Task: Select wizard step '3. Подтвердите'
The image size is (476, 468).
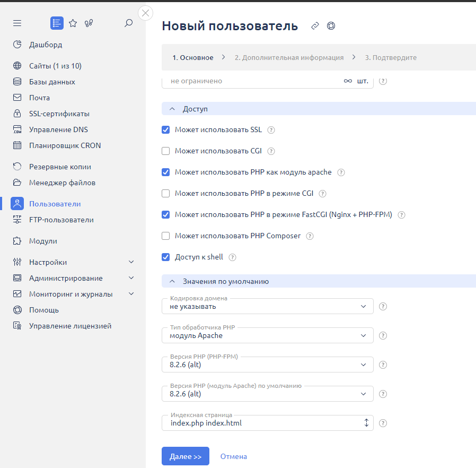Action: click(x=391, y=57)
